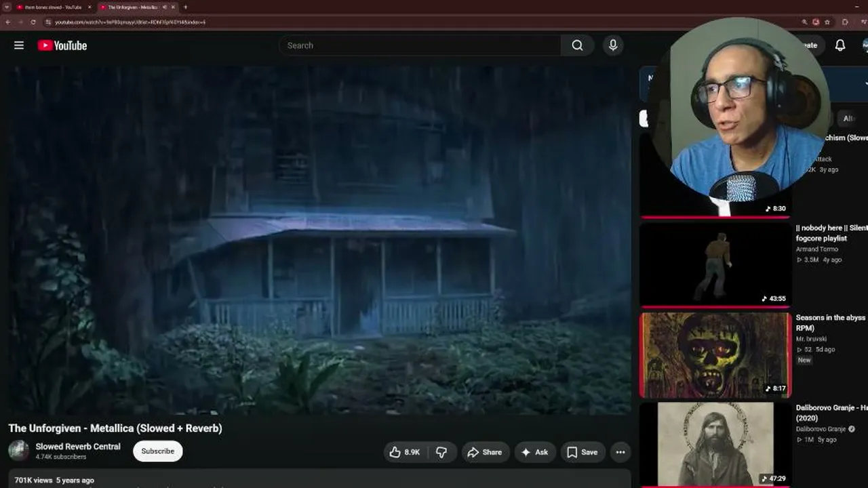Open Daliborovo Granje video thumbnail
This screenshot has width=868, height=488.
click(x=715, y=445)
